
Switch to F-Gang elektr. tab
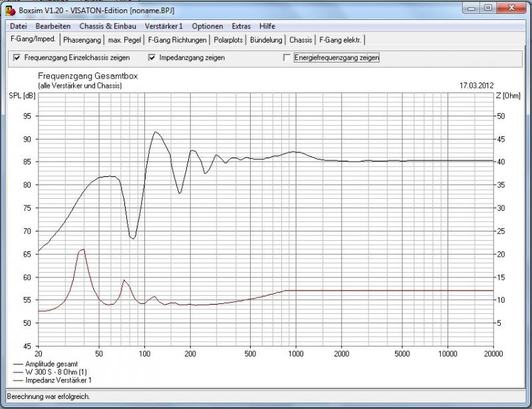coord(340,41)
